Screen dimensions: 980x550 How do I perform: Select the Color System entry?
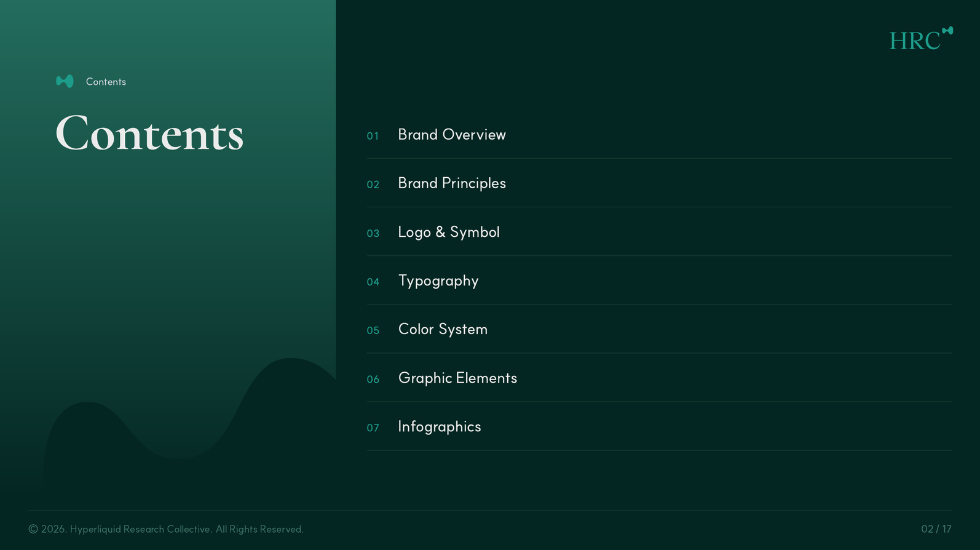[443, 330]
